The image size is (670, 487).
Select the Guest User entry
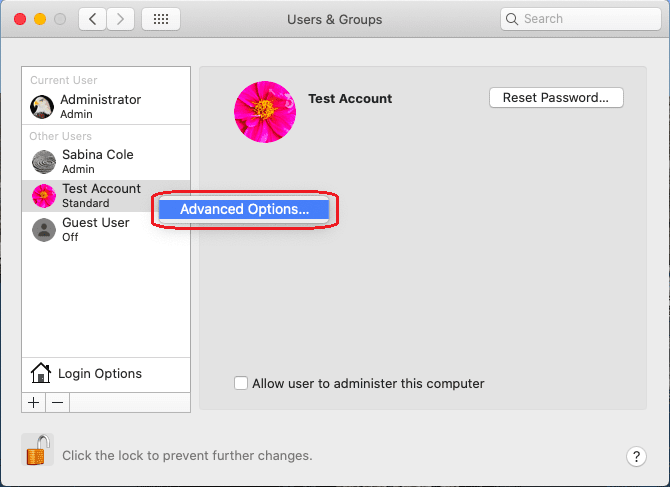(x=95, y=229)
